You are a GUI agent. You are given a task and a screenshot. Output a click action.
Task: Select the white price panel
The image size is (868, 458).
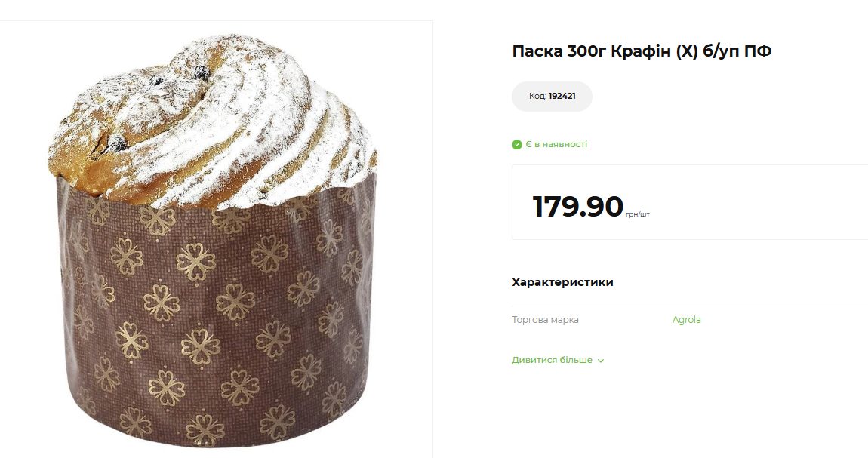click(x=687, y=202)
